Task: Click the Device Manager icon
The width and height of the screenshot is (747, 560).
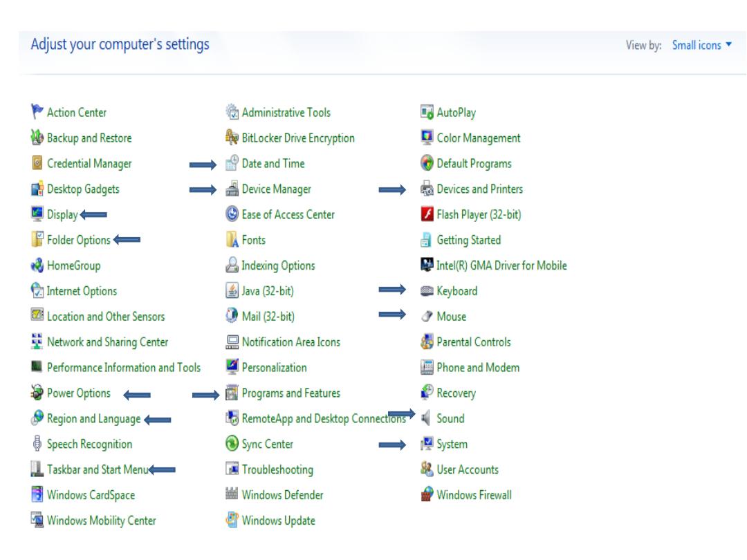Action: [232, 189]
